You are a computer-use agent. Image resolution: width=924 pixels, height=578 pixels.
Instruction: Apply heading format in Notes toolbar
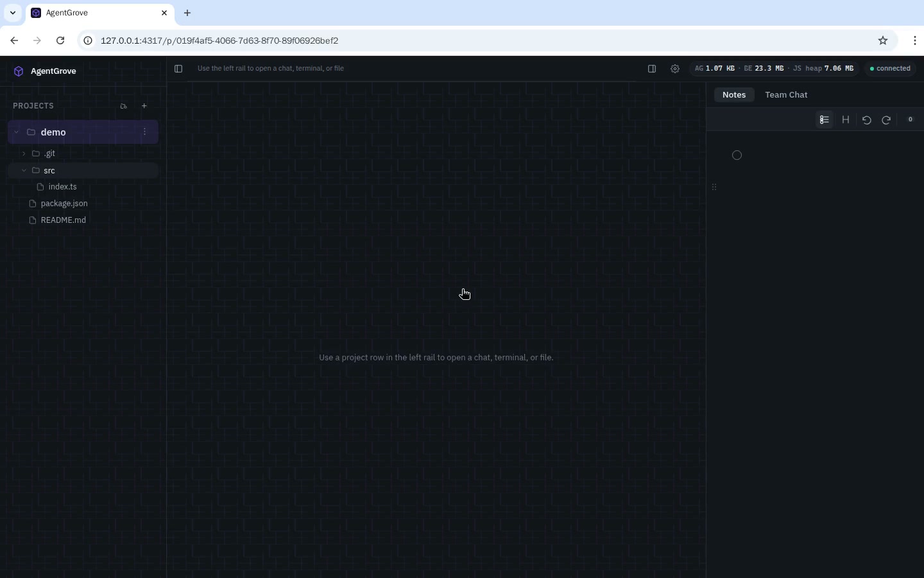[x=846, y=120]
